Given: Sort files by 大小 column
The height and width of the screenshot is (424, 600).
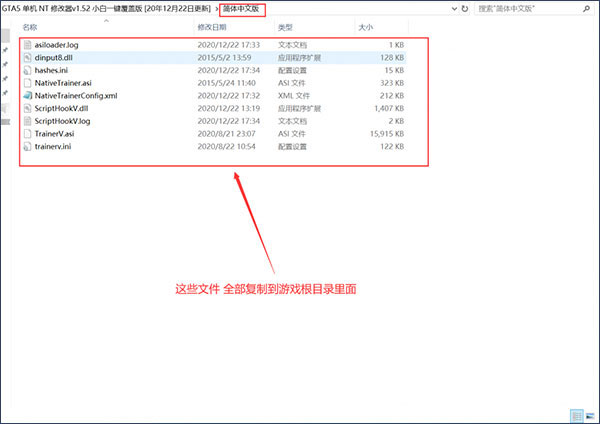Looking at the screenshot, I should coord(365,27).
